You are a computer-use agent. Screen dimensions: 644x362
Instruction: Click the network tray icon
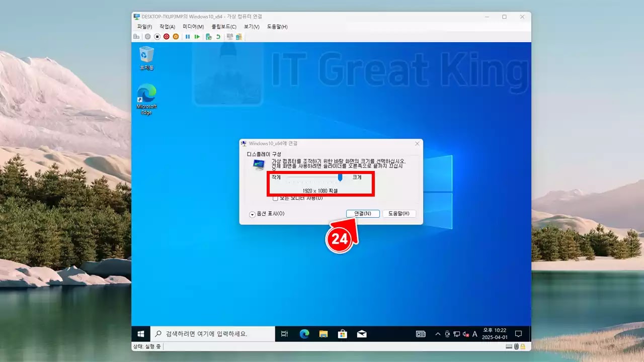coord(457,334)
